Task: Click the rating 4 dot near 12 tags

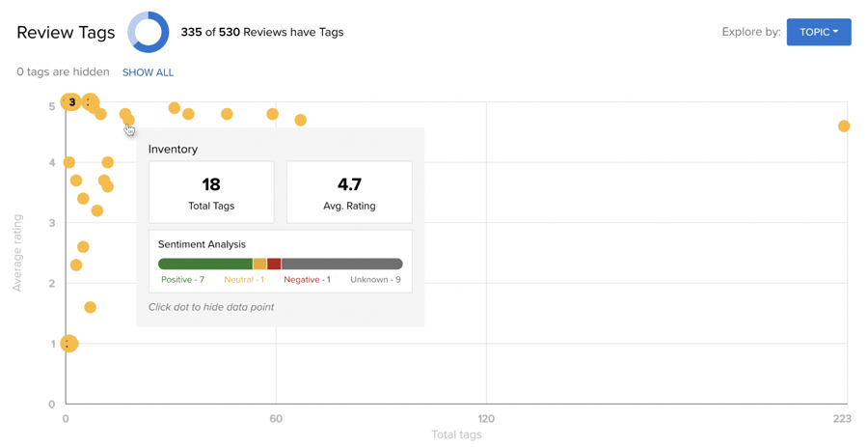Action: (107, 162)
